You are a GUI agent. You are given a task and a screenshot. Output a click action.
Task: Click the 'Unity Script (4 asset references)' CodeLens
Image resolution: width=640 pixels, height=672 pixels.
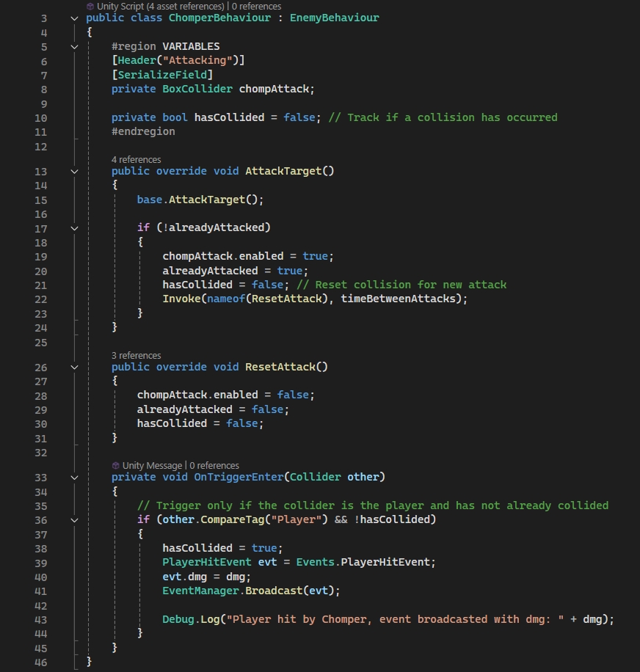point(160,7)
